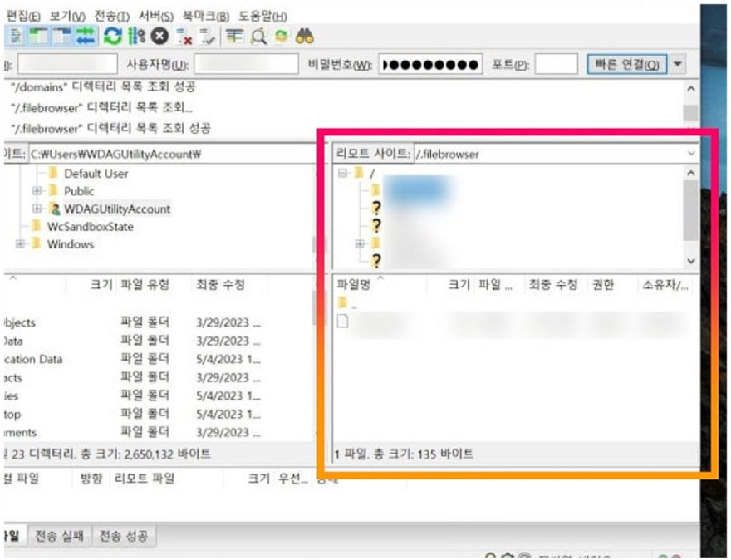The image size is (731, 560).
Task: Click the message log scroll-up arrow
Action: click(x=691, y=89)
